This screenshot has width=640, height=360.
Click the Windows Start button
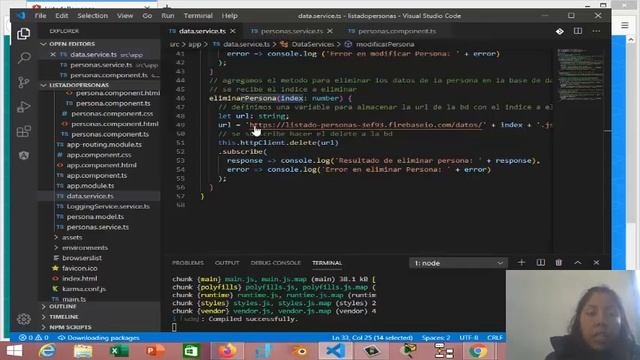pos(14,351)
